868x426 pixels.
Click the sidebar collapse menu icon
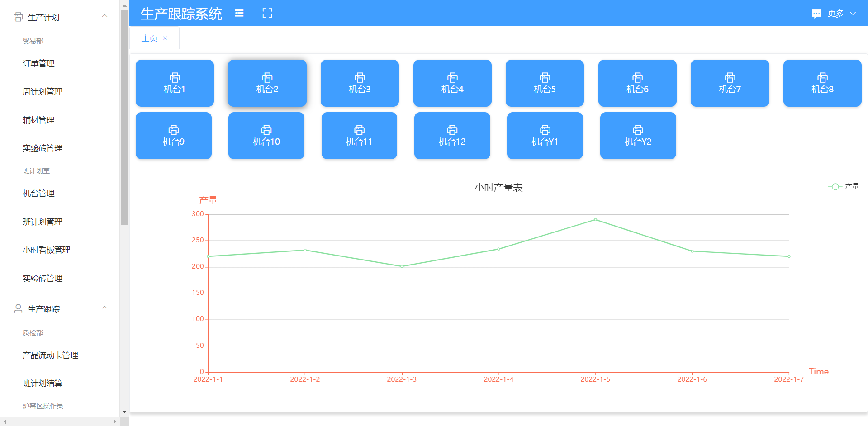(x=239, y=14)
